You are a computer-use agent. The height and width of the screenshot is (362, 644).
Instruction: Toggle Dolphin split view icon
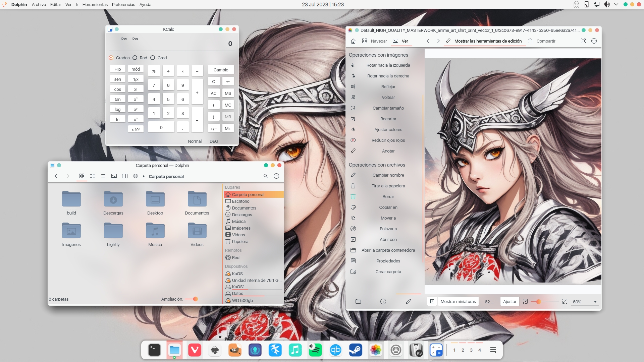pos(125,176)
